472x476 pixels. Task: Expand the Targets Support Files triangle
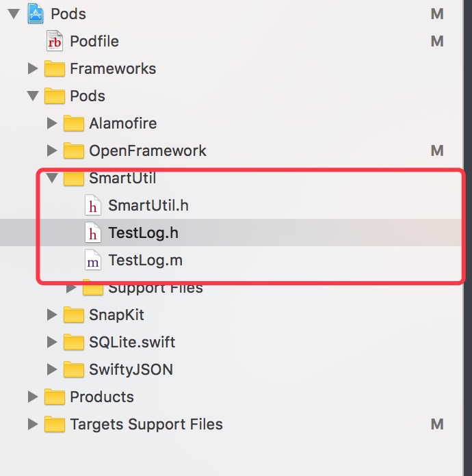33,424
